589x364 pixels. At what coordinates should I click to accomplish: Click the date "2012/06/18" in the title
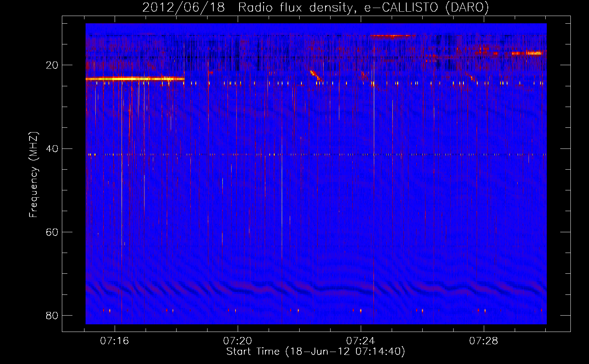click(183, 8)
